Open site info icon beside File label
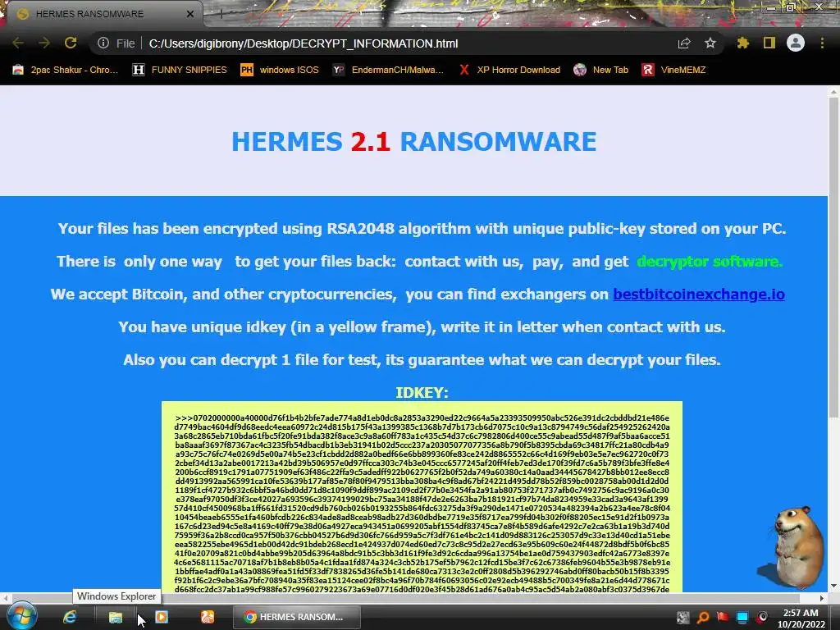 103,43
